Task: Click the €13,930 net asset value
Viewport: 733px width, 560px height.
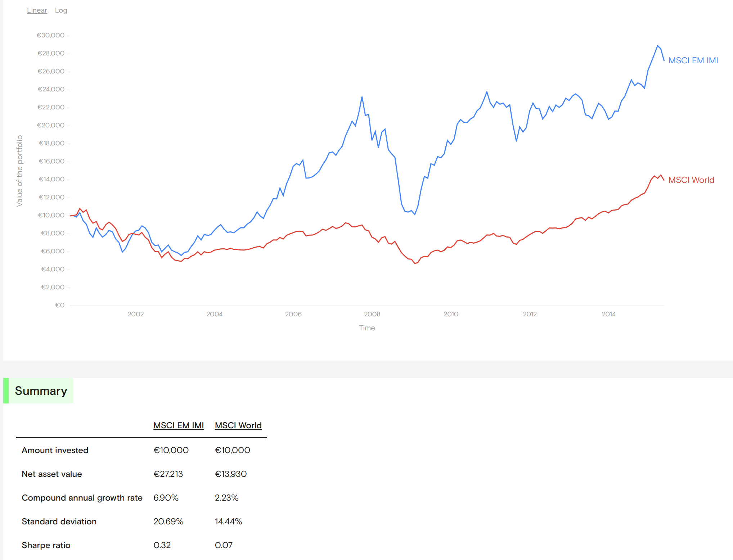Action: (x=231, y=474)
